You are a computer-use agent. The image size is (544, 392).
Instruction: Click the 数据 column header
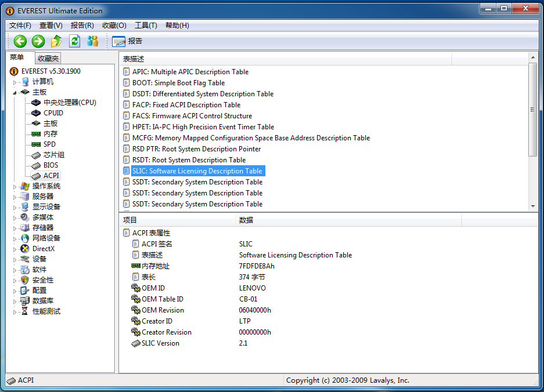coord(348,220)
